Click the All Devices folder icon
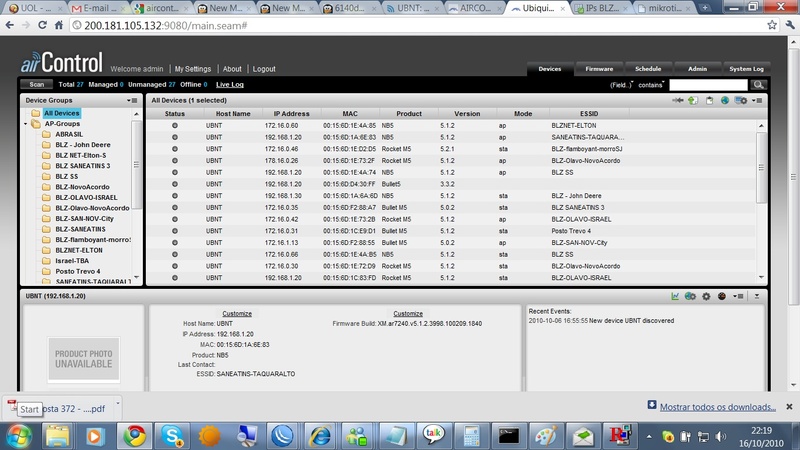800x450 pixels. (x=36, y=113)
